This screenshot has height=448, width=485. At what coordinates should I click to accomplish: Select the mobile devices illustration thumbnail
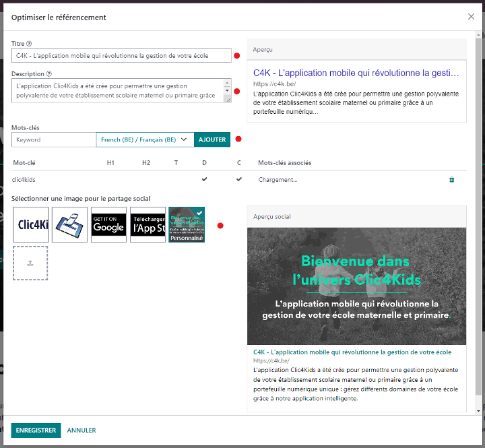69,224
